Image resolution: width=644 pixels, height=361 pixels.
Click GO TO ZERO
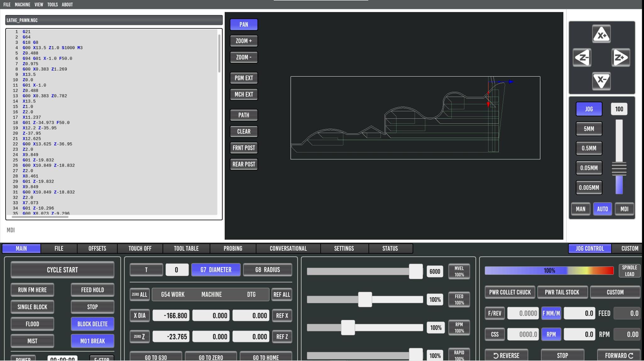coord(210,357)
